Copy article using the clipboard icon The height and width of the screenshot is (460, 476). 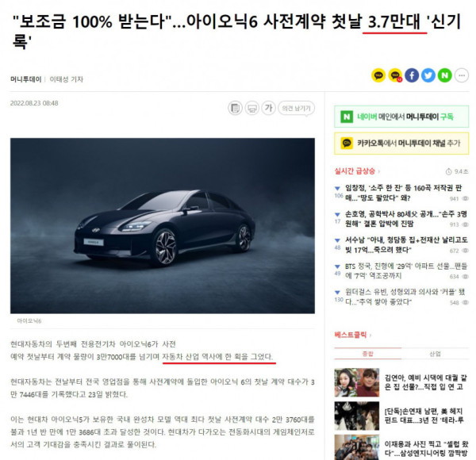coord(235,108)
